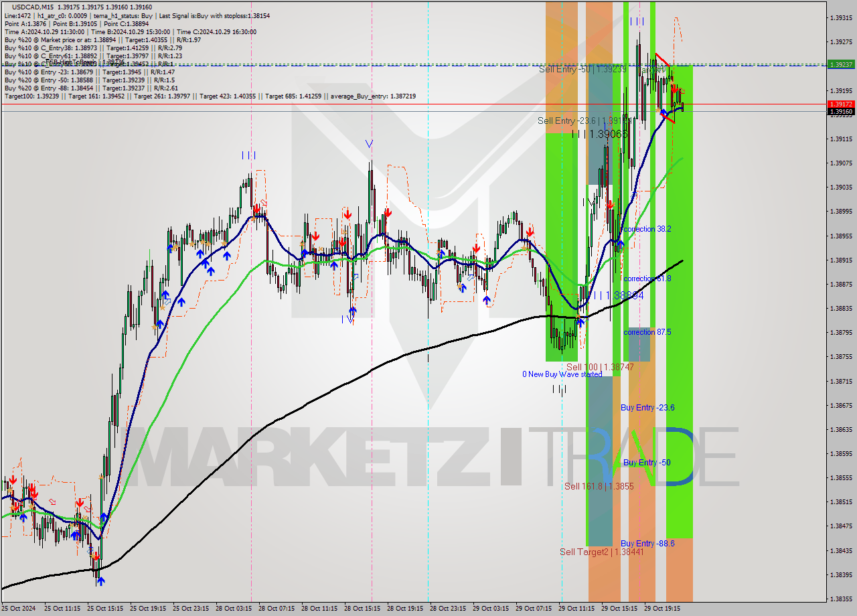857x616 pixels.
Task: Click the 'average_Buy_entry: 1.387219' value
Action: [x=372, y=96]
